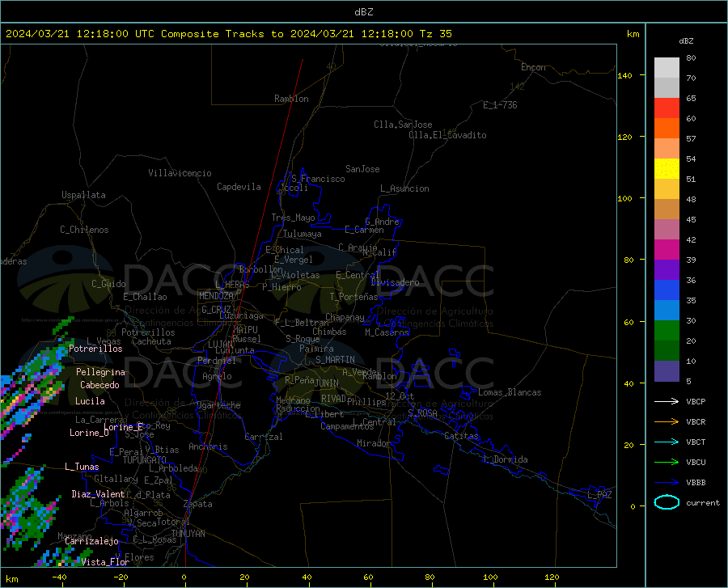Click the Capdevila location label

[239, 187]
